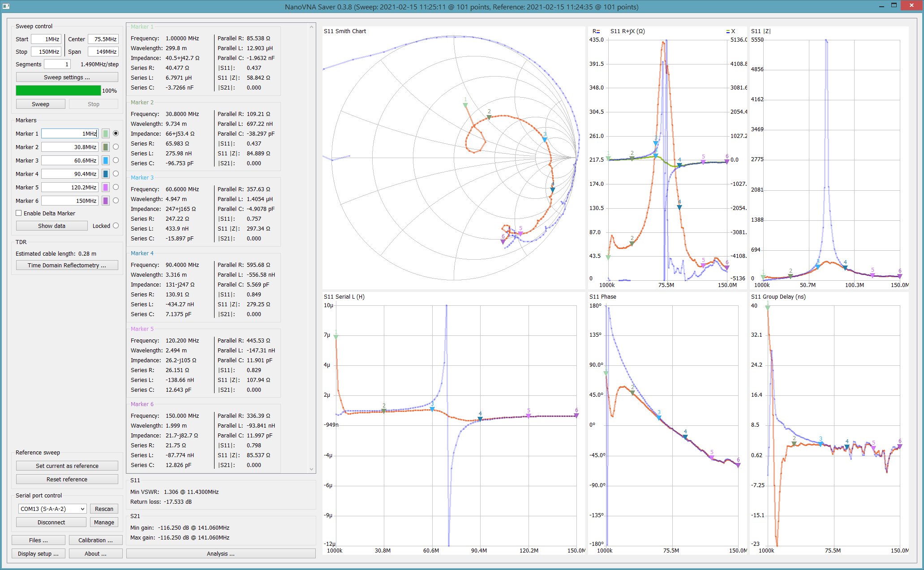Click the Span frequency field
This screenshot has width=924, height=570.
[x=103, y=51]
